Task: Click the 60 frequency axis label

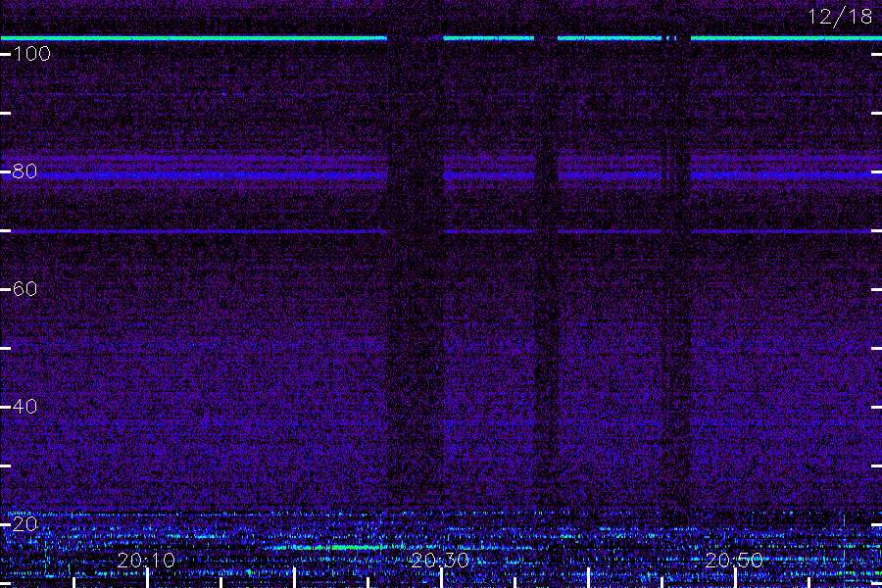Action: pyautogui.click(x=24, y=289)
